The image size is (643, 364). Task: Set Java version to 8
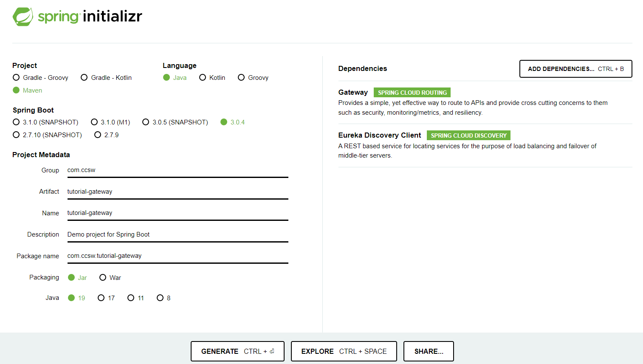coord(160,298)
